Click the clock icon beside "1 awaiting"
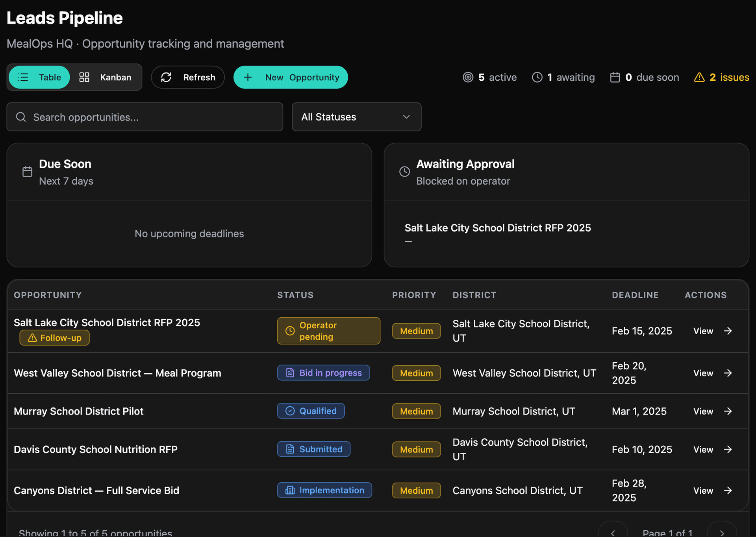 point(537,77)
